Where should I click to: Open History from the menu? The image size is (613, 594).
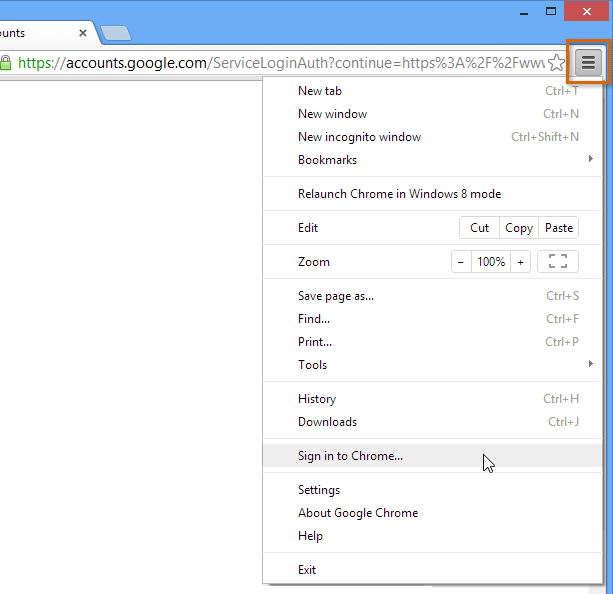click(x=432, y=398)
